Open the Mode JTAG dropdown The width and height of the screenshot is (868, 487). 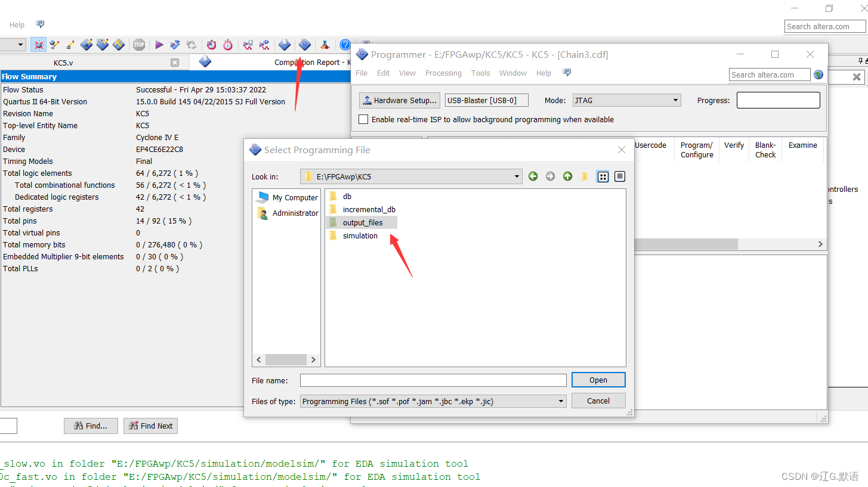(675, 100)
